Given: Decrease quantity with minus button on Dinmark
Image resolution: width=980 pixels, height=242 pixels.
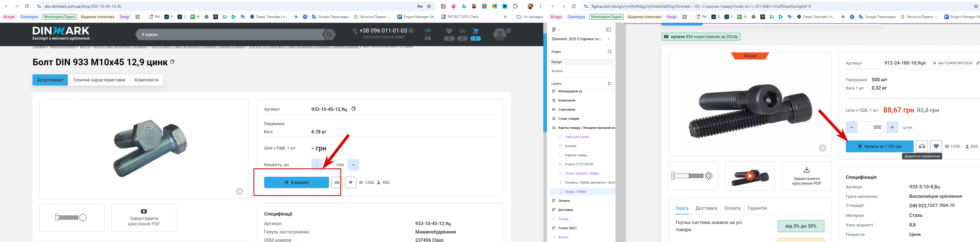Looking at the screenshot, I should [x=317, y=165].
